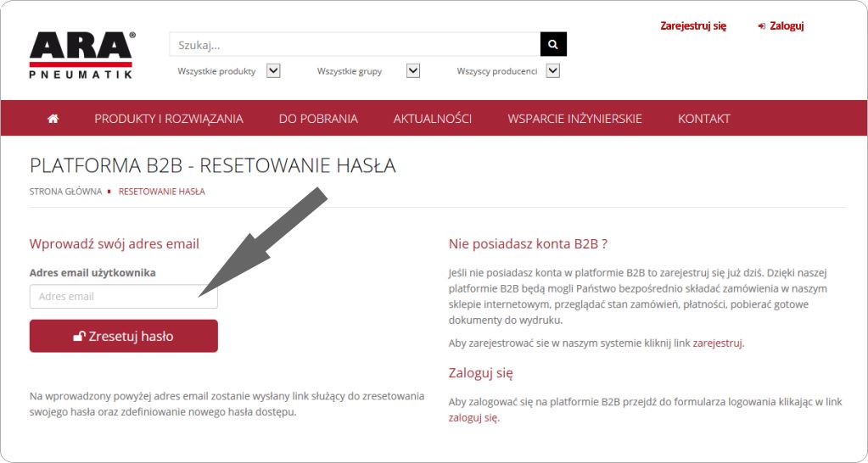Follow the zaloguj się link in the text
This screenshot has width=868, height=463.
pyautogui.click(x=473, y=418)
